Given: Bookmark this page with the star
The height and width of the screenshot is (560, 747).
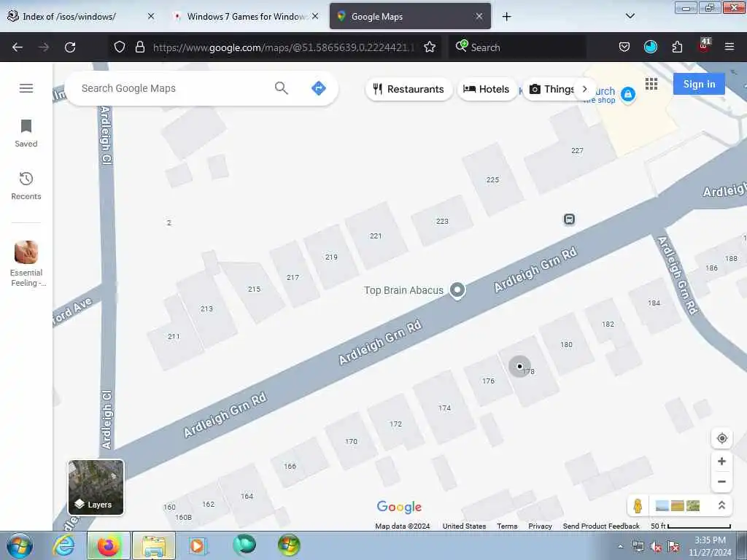Looking at the screenshot, I should (x=430, y=47).
